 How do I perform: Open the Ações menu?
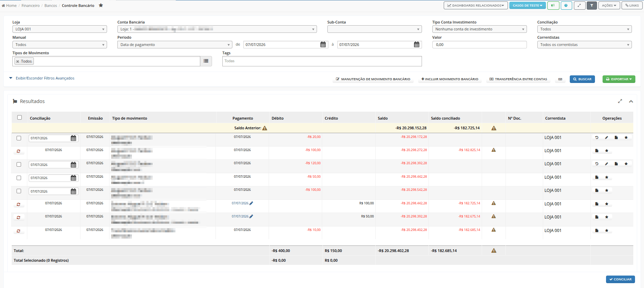click(x=609, y=6)
